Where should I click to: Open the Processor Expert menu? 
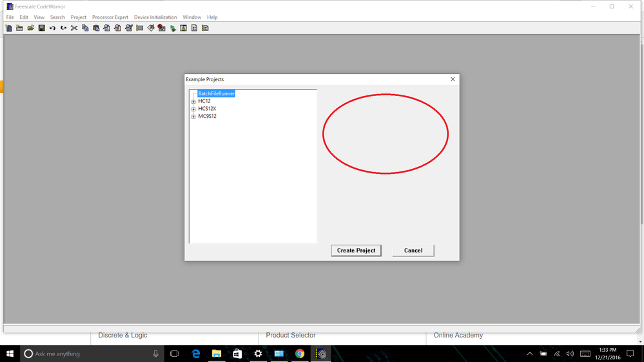point(110,17)
